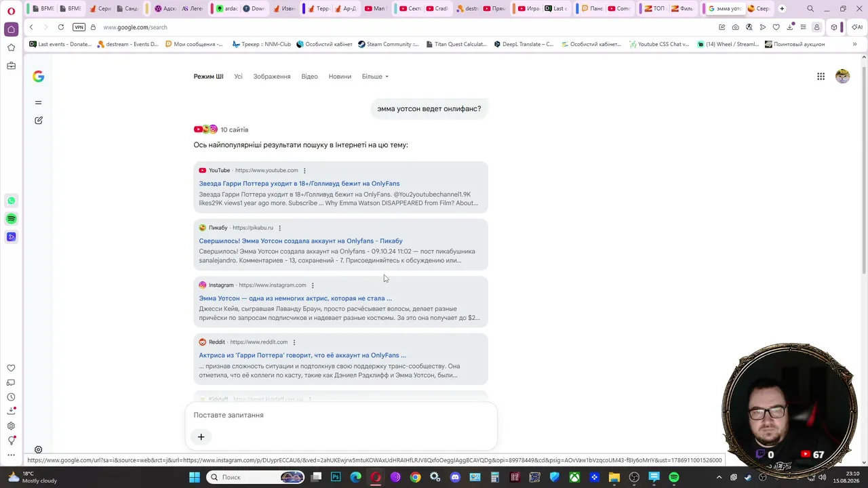Switch to the Усі results tab
The height and width of the screenshot is (488, 868).
pos(238,77)
